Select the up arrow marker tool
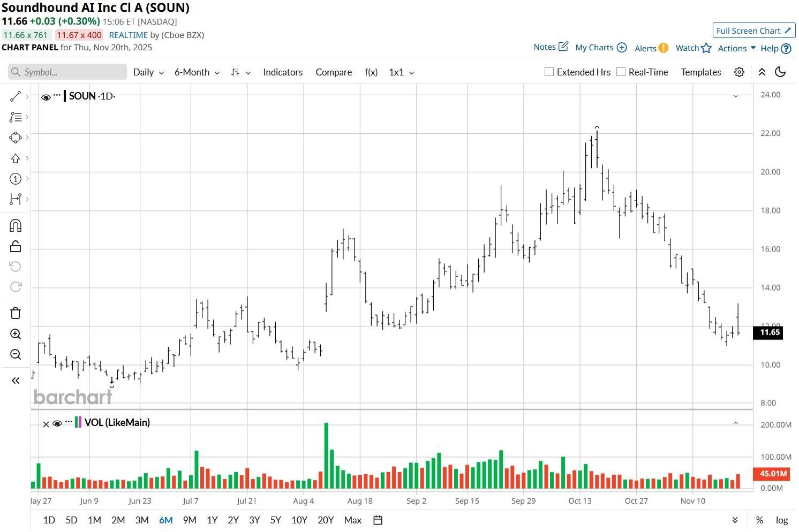 point(15,158)
